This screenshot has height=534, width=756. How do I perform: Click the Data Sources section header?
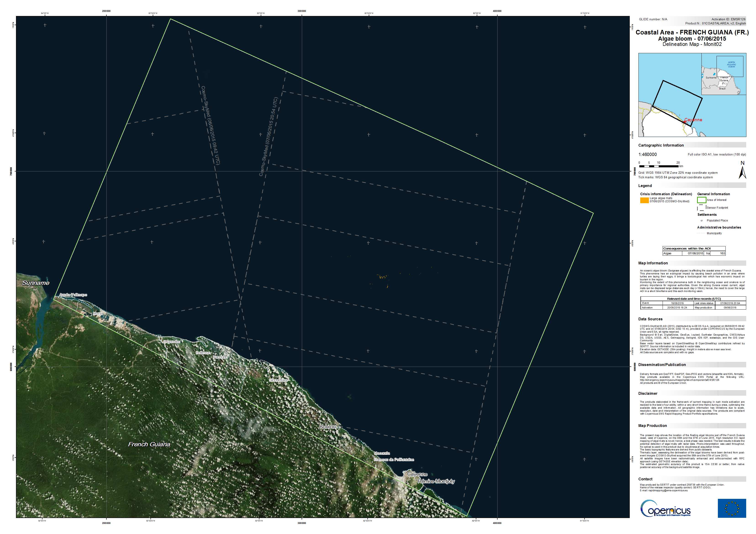point(650,319)
